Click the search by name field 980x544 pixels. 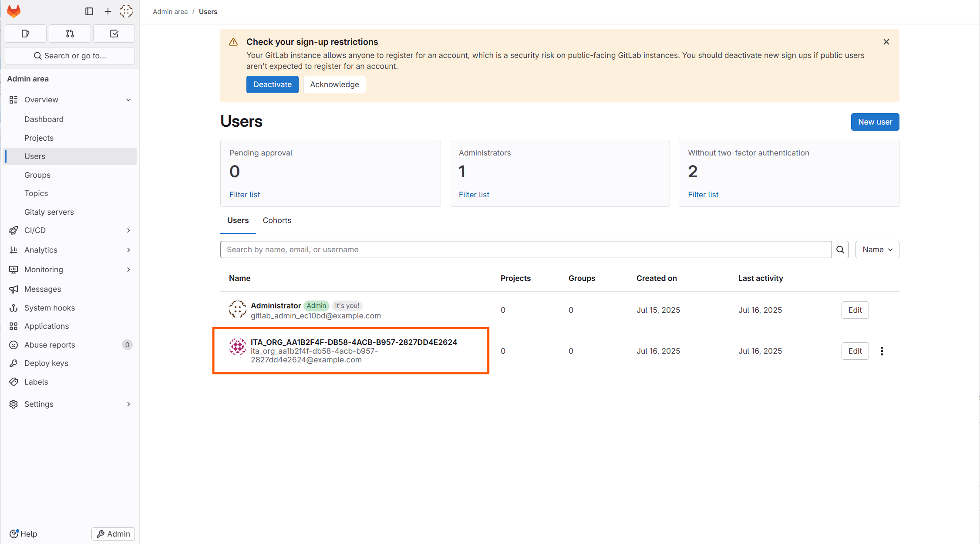click(x=525, y=250)
